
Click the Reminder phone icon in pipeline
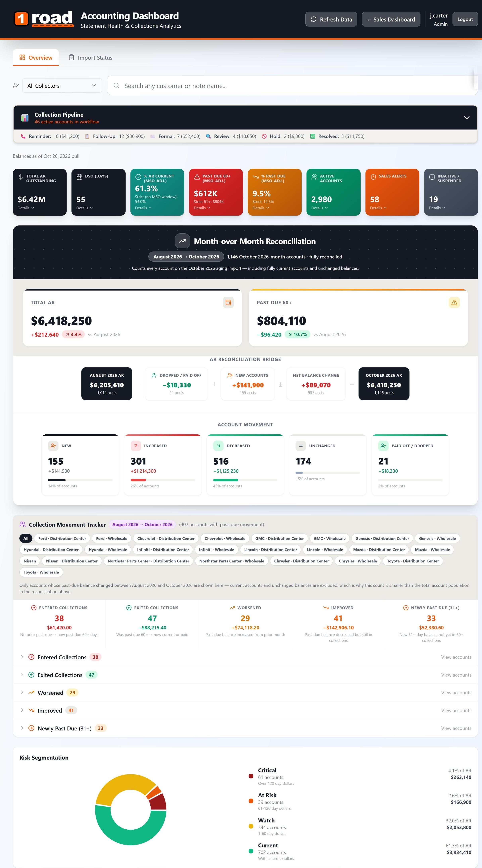pos(23,136)
